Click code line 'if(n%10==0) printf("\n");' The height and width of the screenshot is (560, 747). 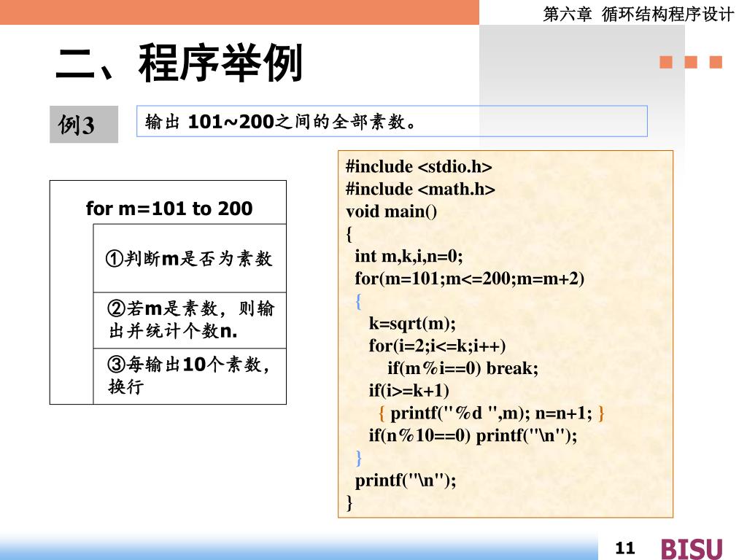click(x=473, y=435)
